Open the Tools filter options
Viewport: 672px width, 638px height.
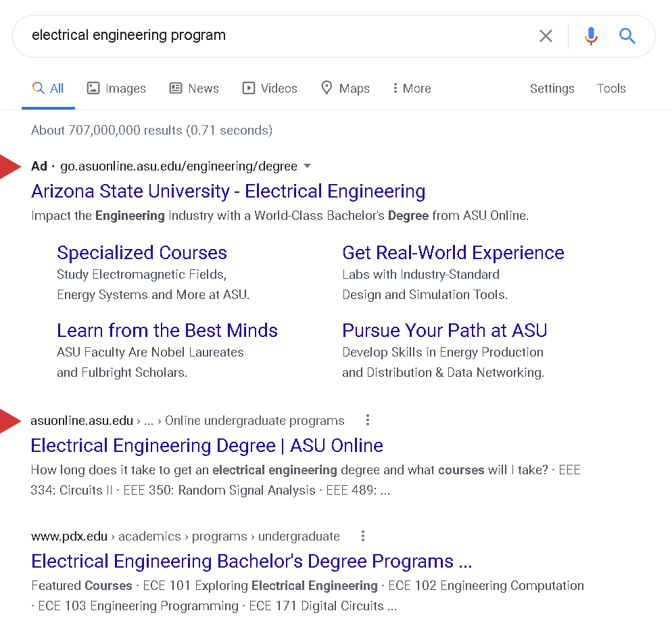click(611, 89)
